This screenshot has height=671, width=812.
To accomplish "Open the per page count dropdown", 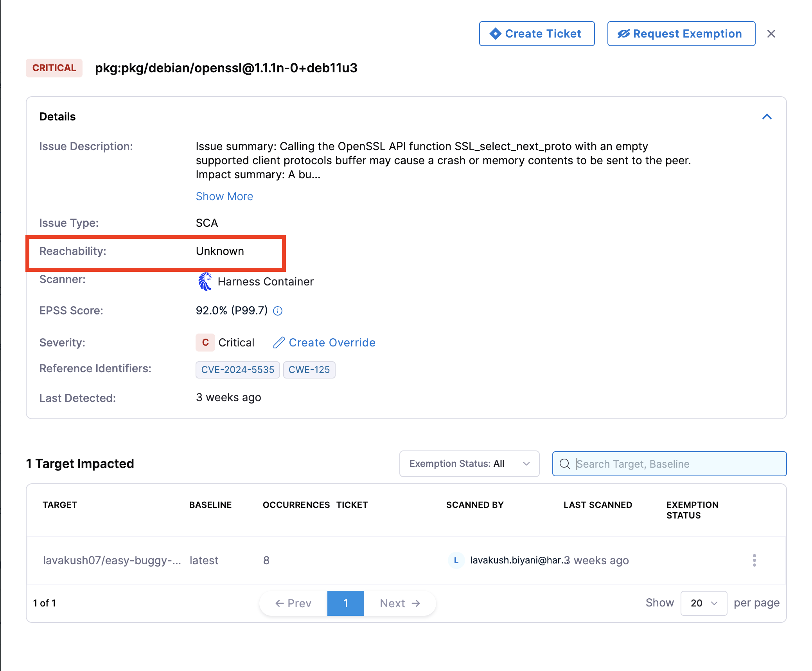I will pyautogui.click(x=703, y=603).
